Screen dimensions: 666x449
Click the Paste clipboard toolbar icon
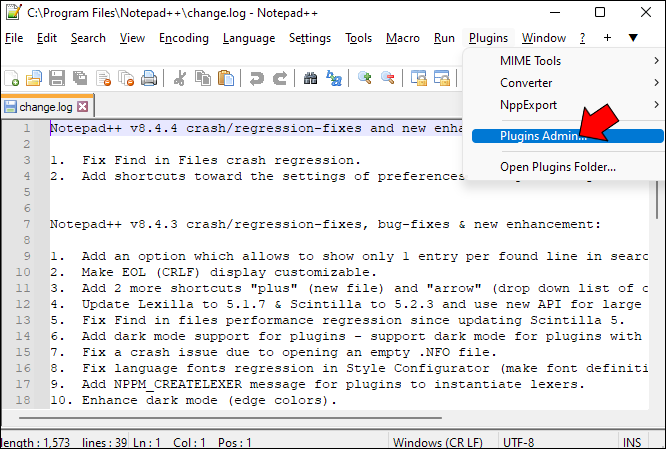pyautogui.click(x=226, y=78)
